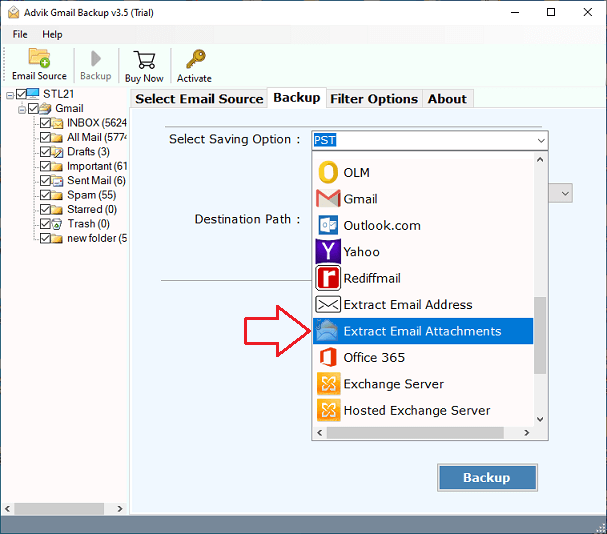The height and width of the screenshot is (534, 607).
Task: Toggle the Spam folder checkbox
Action: coord(46,195)
